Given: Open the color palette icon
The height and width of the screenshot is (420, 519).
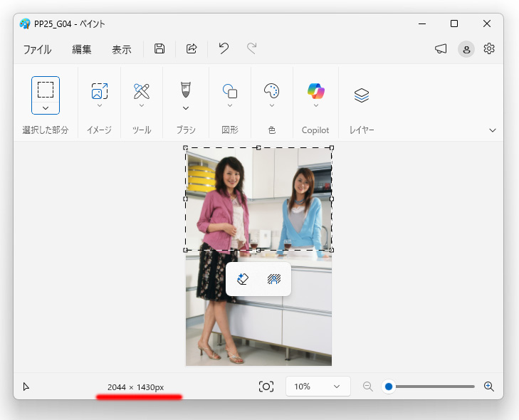Looking at the screenshot, I should (271, 90).
